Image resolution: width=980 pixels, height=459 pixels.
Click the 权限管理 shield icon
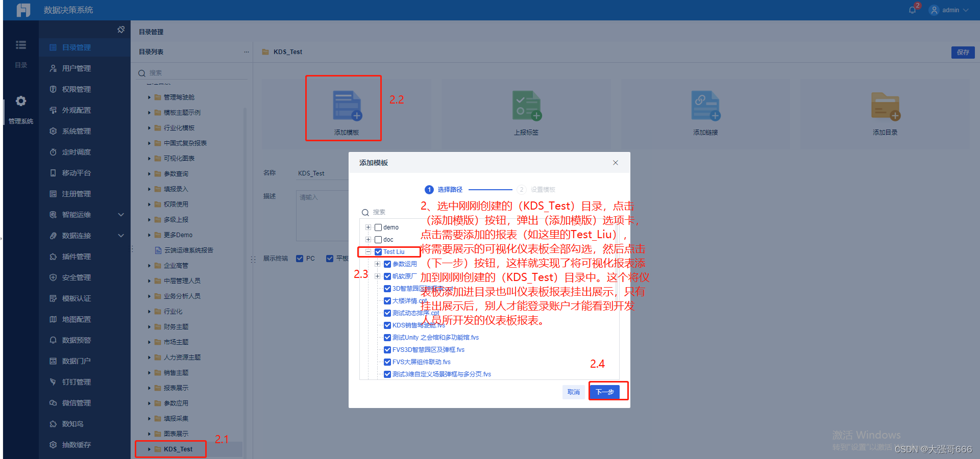click(53, 89)
